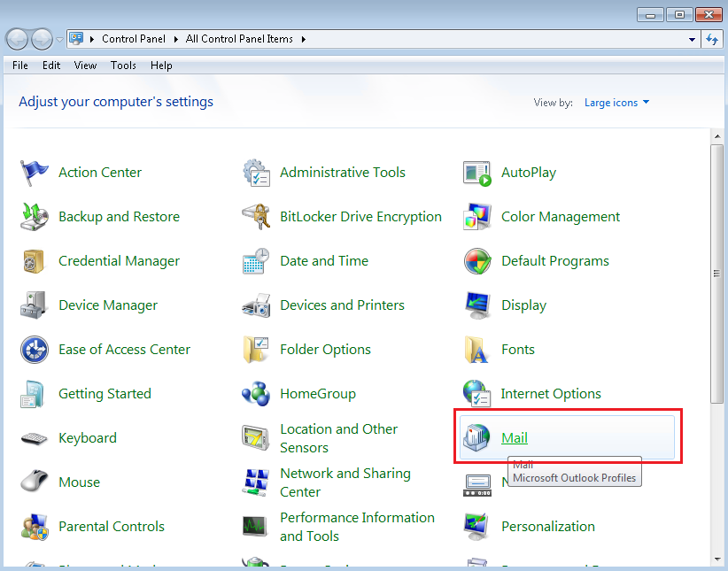
Task: Select the Control Panel breadcrumb
Action: tap(134, 39)
